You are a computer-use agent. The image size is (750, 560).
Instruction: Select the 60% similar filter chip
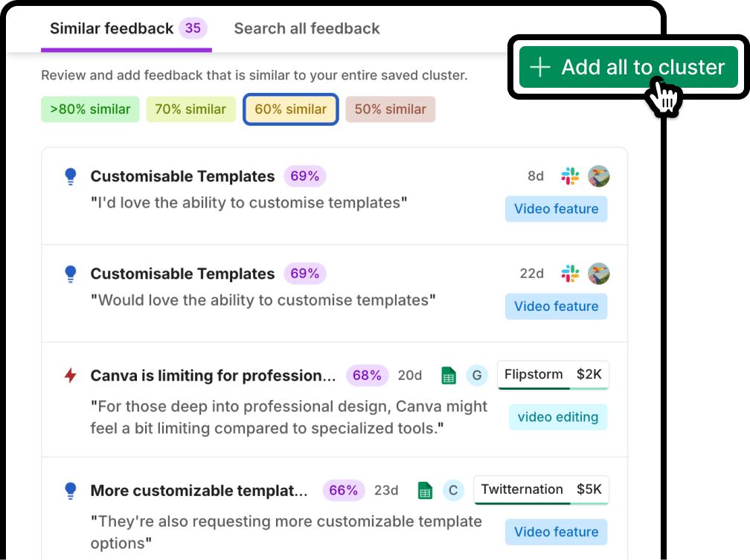(x=291, y=109)
